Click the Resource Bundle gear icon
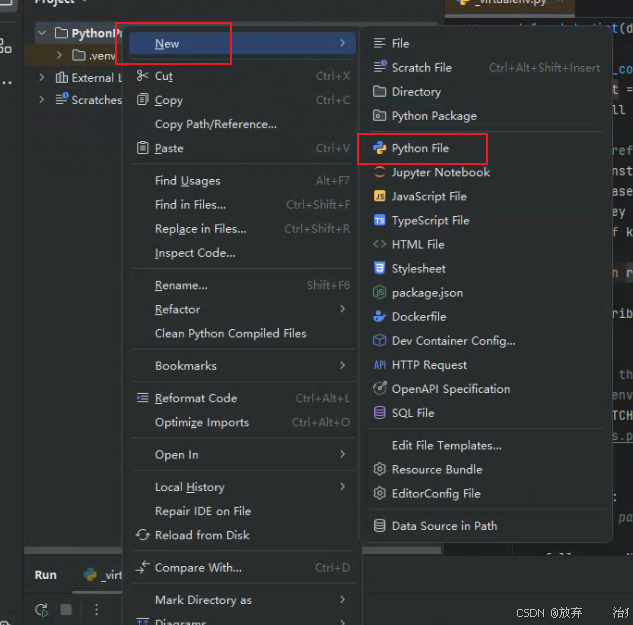Screen dimensions: 633x625 click(x=379, y=469)
